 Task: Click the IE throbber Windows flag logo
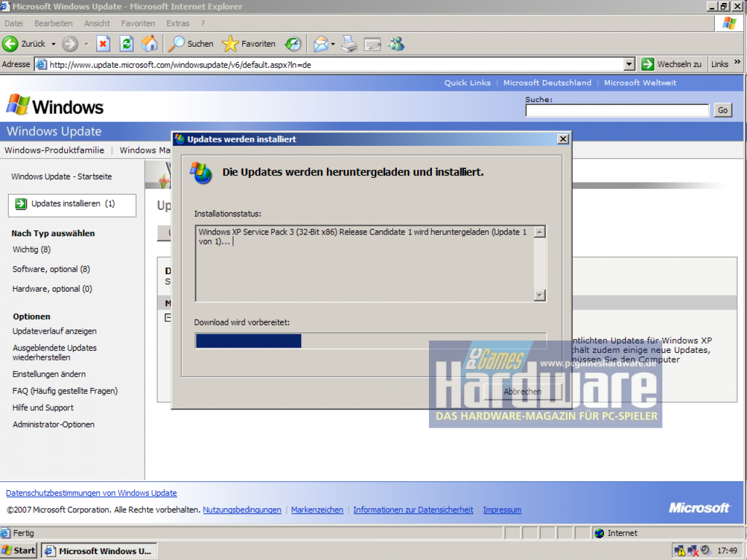coord(729,23)
